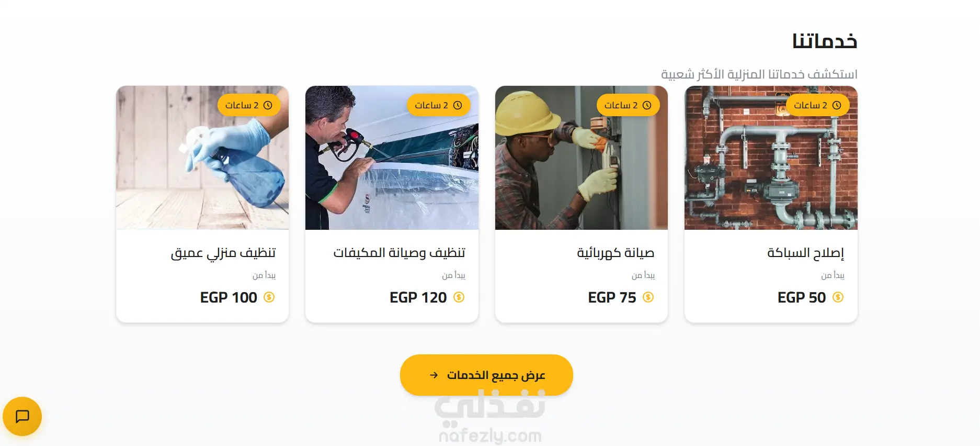Image resolution: width=980 pixels, height=446 pixels.
Task: Open the chat bubble icon
Action: (x=22, y=417)
